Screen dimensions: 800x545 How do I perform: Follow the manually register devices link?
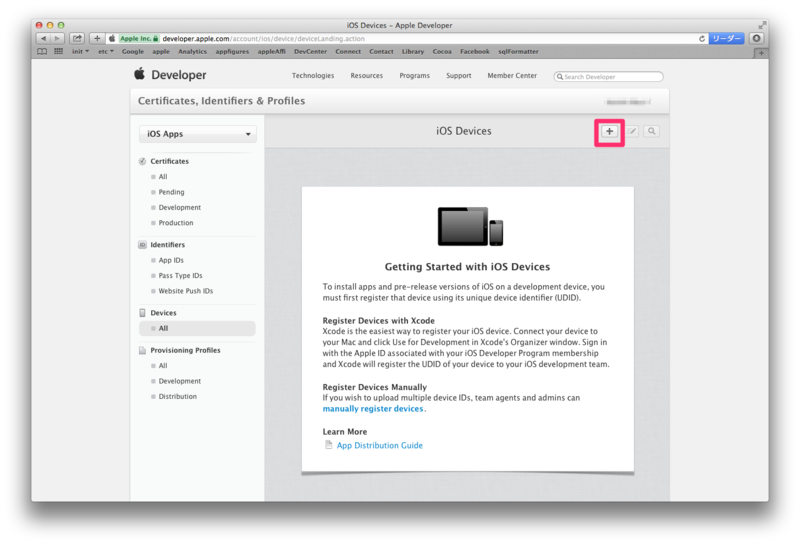(x=373, y=409)
